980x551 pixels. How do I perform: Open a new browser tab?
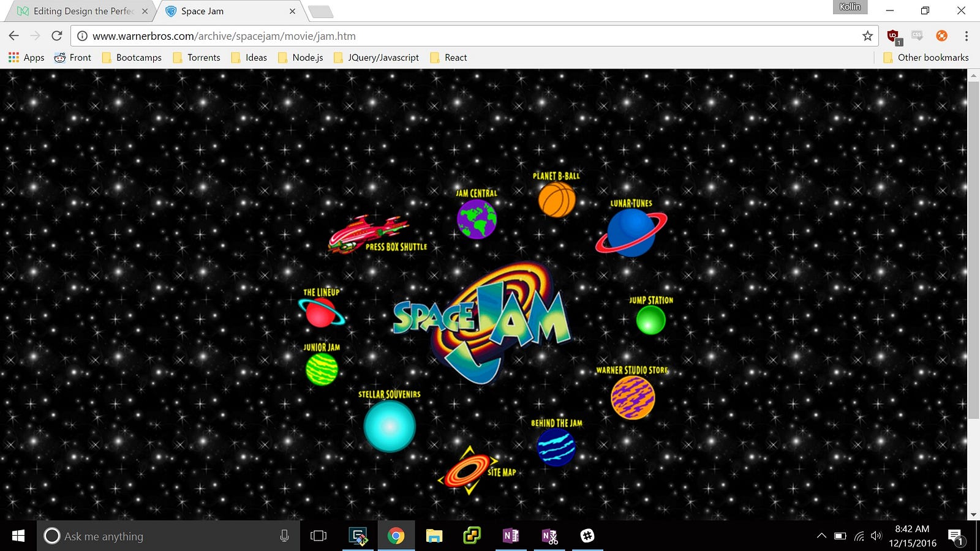point(320,12)
